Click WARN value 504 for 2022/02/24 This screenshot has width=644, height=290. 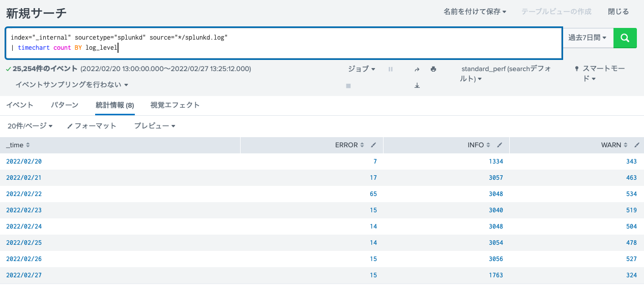click(631, 227)
